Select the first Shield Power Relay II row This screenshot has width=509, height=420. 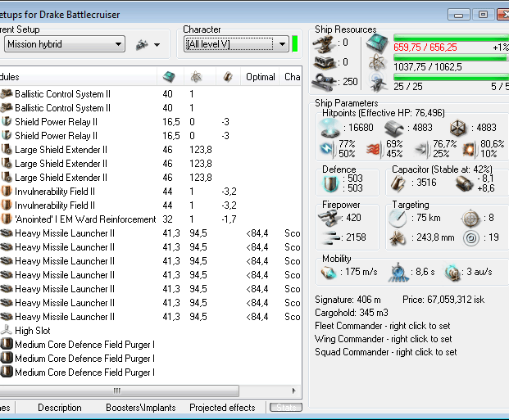pyautogui.click(x=151, y=122)
